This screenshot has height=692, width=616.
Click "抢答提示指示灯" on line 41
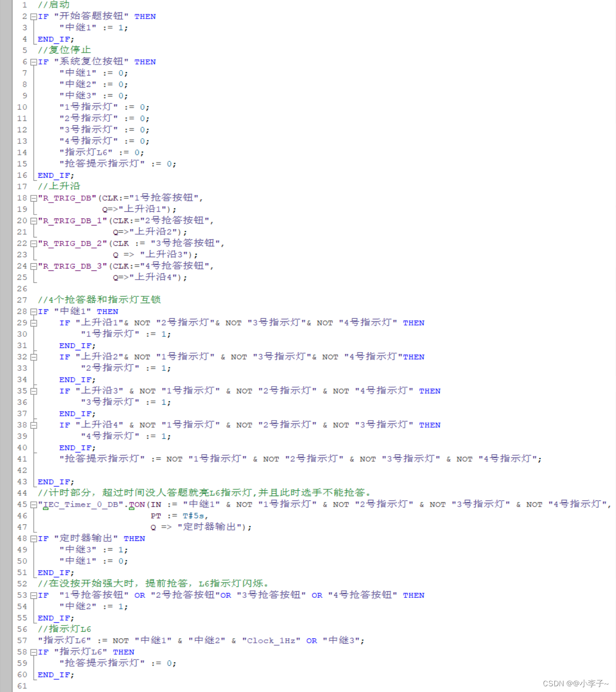tap(102, 459)
